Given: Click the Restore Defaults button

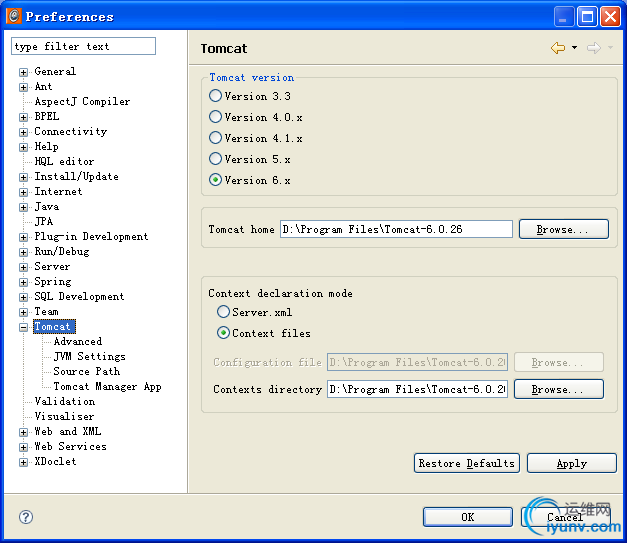Looking at the screenshot, I should (467, 463).
